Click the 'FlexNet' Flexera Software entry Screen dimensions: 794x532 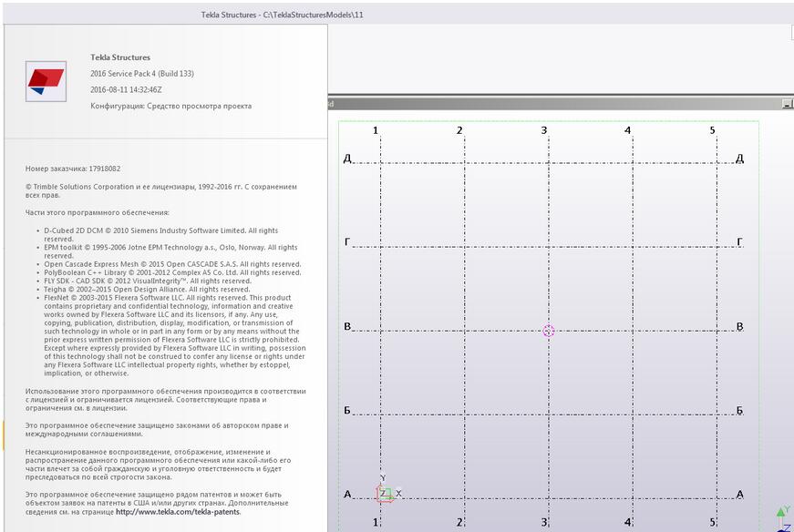175,335
